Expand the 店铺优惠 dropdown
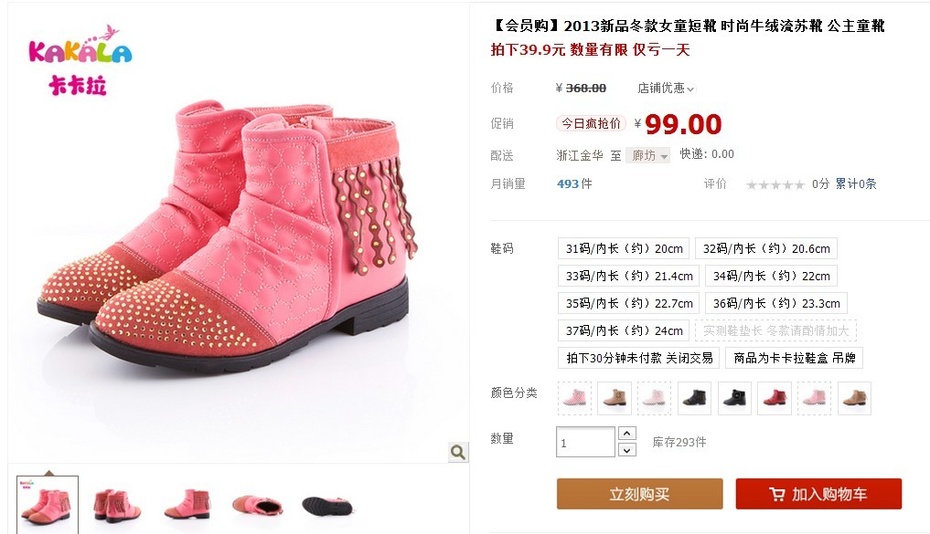This screenshot has width=930, height=534. coord(665,88)
